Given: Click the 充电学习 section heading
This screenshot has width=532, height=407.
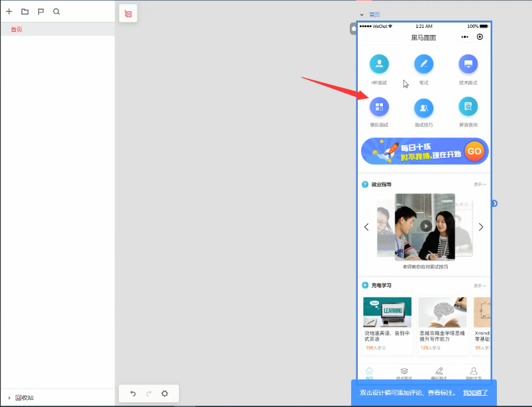Looking at the screenshot, I should (382, 285).
